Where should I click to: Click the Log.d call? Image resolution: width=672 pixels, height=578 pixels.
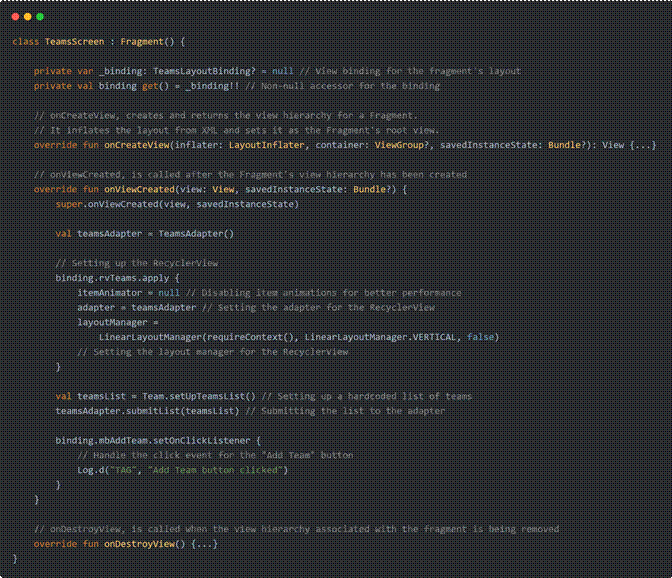click(183, 470)
